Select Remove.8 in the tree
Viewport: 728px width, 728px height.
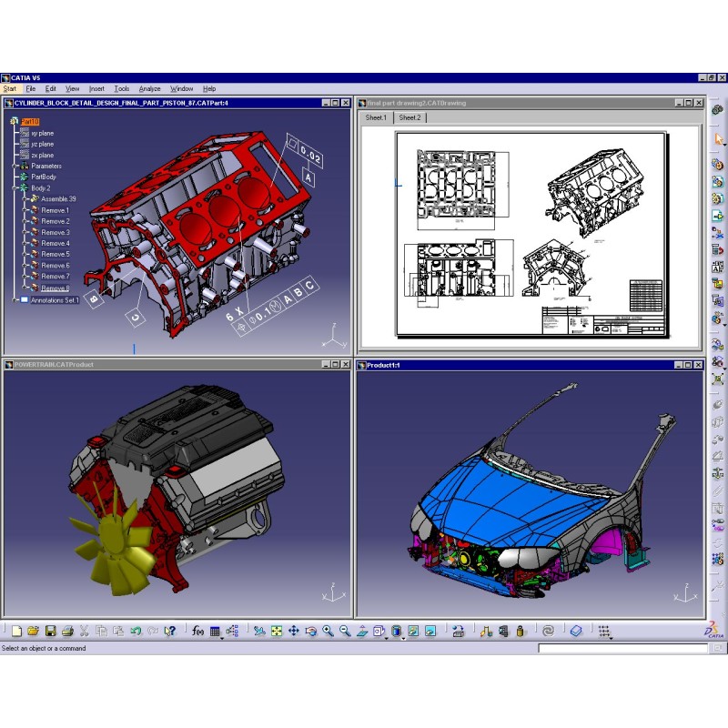[56, 288]
